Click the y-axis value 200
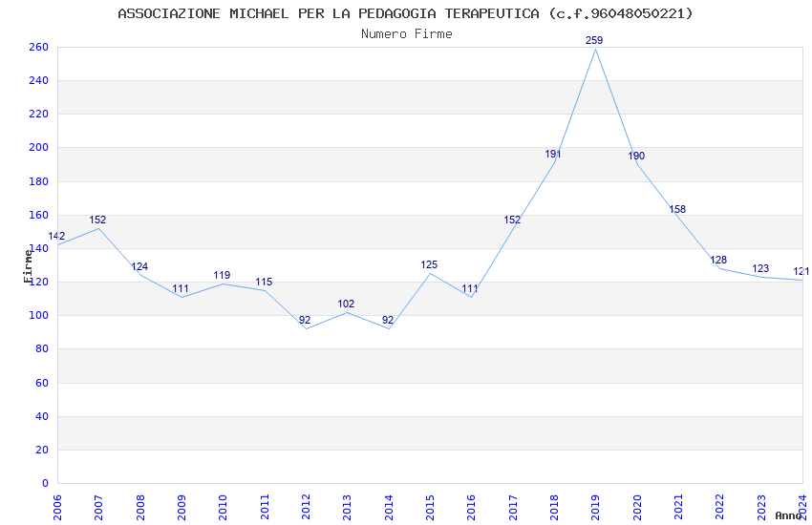 [38, 147]
